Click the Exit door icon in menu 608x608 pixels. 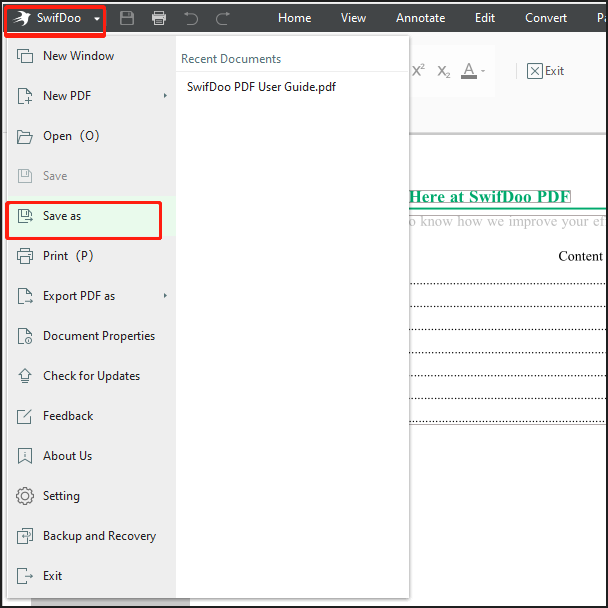coord(25,576)
